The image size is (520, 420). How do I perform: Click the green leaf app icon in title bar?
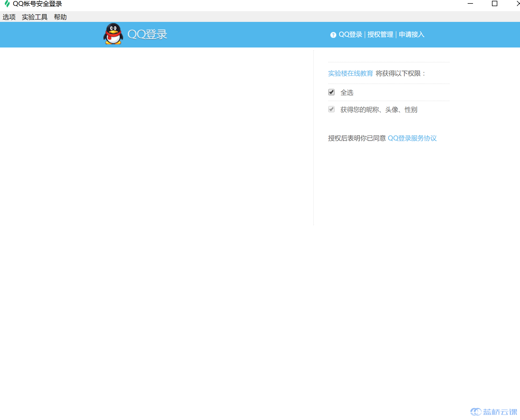click(7, 4)
